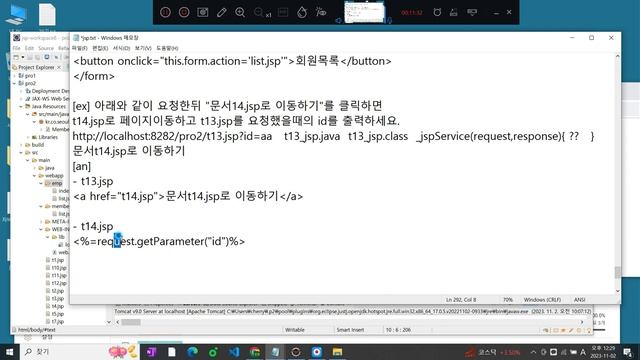
Task: Zoom in with recorder magnifier plus
Action: tap(240, 12)
